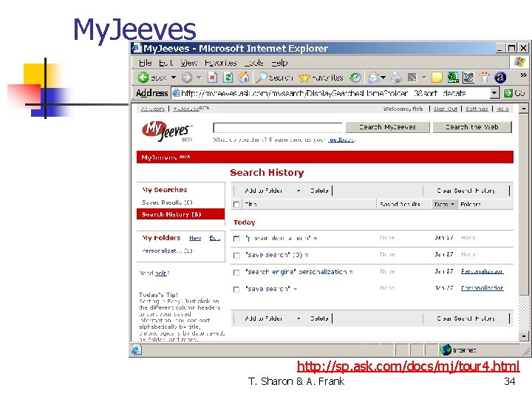Open the File menu
This screenshot has height=399, width=532.
click(x=146, y=63)
